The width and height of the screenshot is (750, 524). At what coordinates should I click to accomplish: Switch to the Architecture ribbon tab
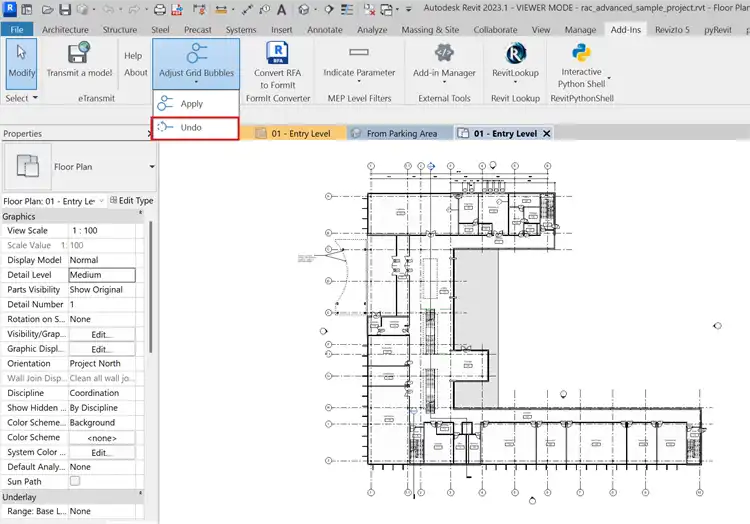tap(65, 30)
